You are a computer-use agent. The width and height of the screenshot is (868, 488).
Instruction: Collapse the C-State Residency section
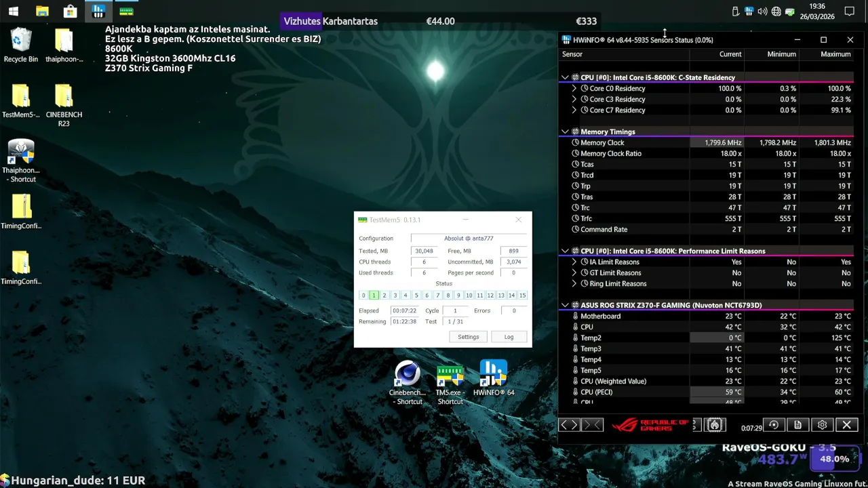coord(565,77)
